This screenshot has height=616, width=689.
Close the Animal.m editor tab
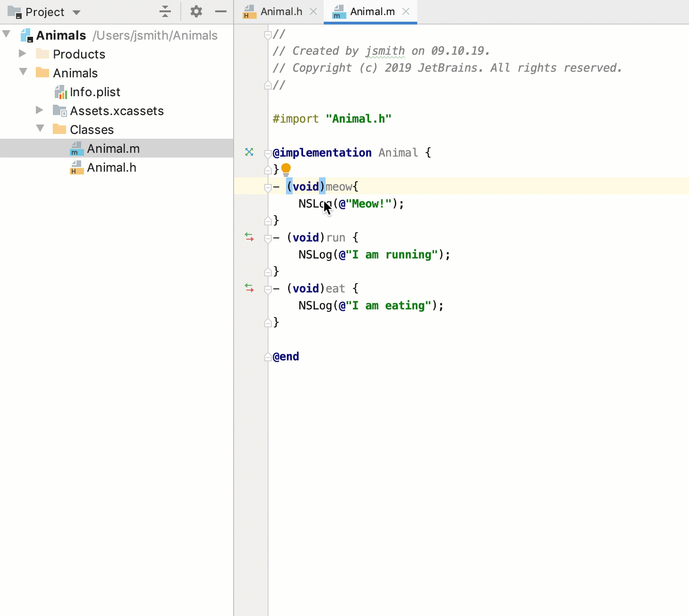tap(406, 12)
